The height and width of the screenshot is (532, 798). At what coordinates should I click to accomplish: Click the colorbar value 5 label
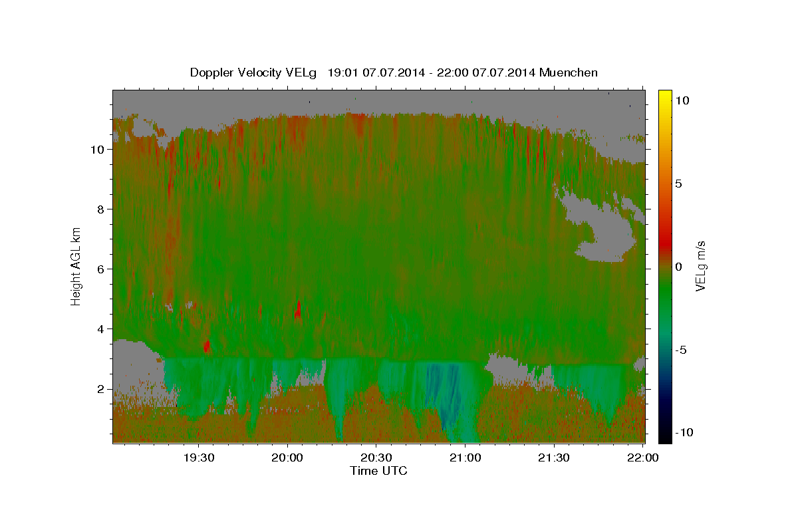pyautogui.click(x=679, y=184)
